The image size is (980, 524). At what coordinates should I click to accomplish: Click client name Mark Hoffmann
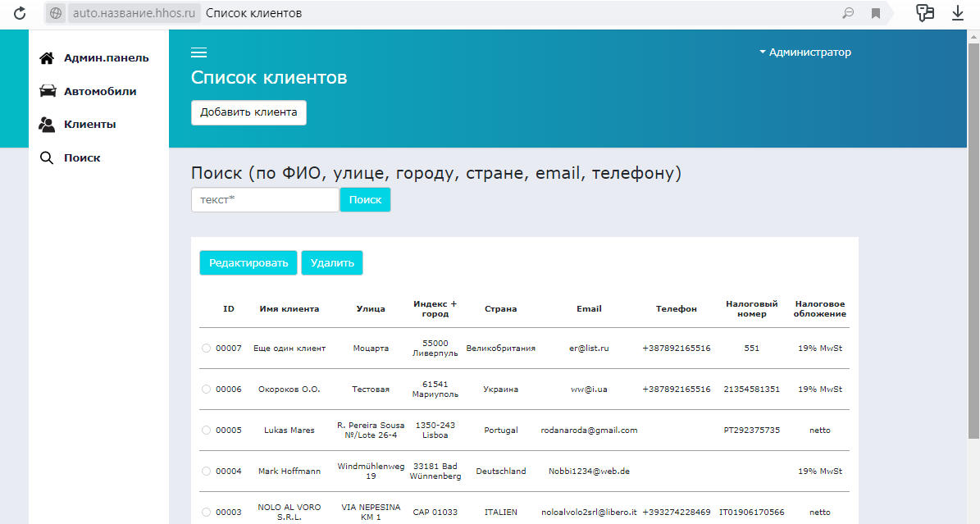(x=289, y=471)
